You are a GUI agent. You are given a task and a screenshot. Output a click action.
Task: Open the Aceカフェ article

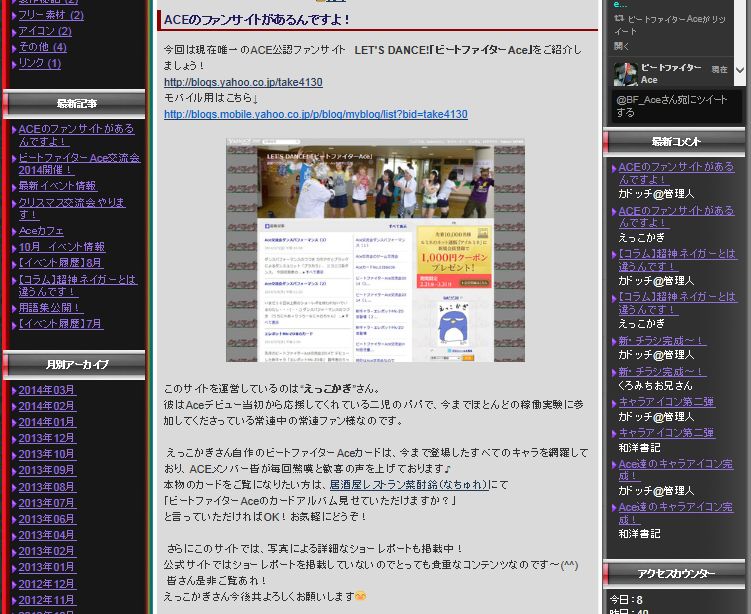click(x=41, y=231)
